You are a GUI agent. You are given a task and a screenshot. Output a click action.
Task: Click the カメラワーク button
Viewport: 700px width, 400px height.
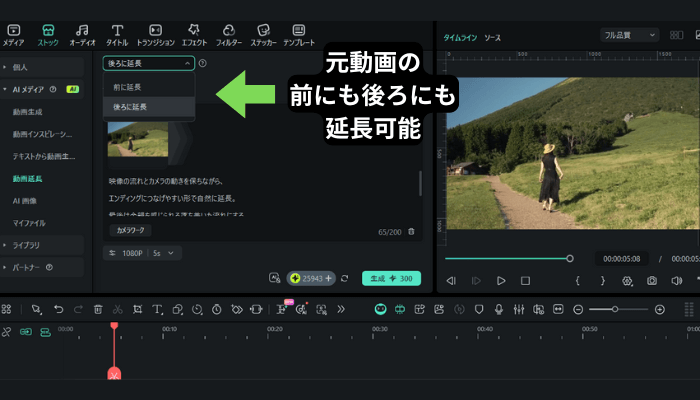pyautogui.click(x=131, y=230)
